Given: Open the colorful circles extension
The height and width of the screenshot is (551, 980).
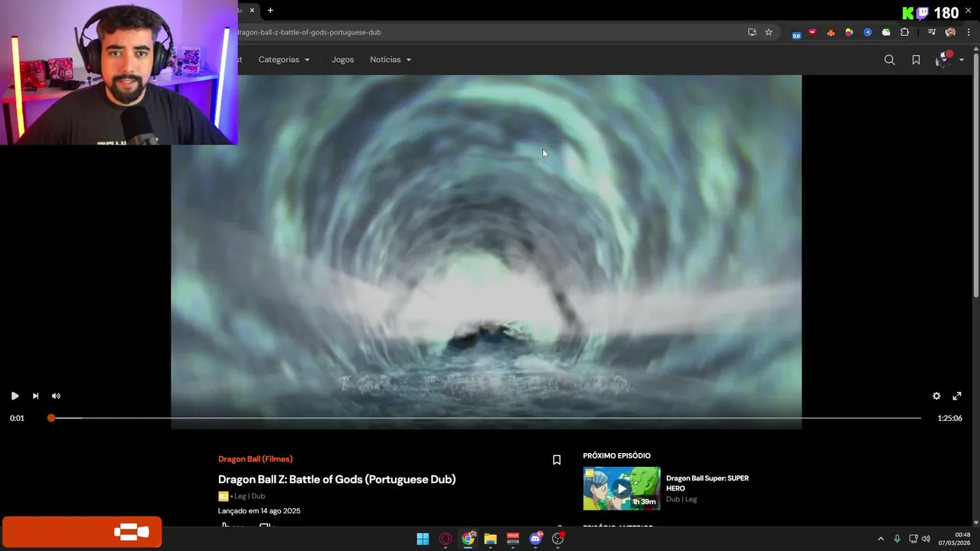Looking at the screenshot, I should (x=849, y=32).
